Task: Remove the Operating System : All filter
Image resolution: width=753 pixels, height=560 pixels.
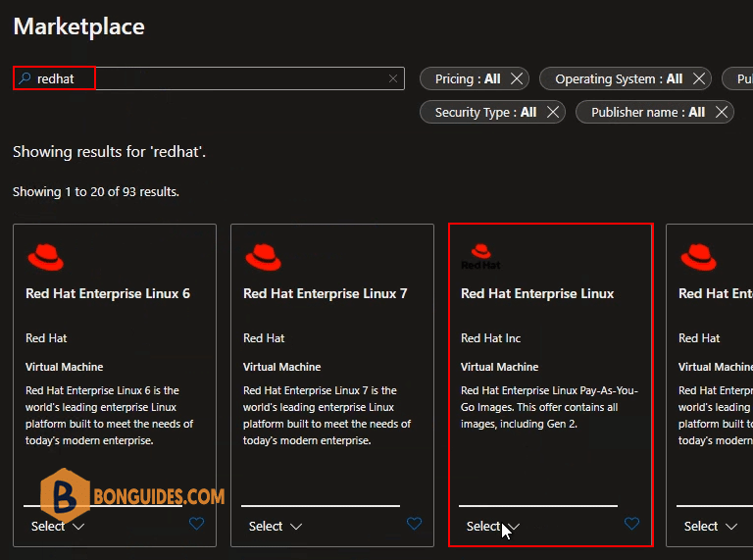Action: [x=699, y=78]
